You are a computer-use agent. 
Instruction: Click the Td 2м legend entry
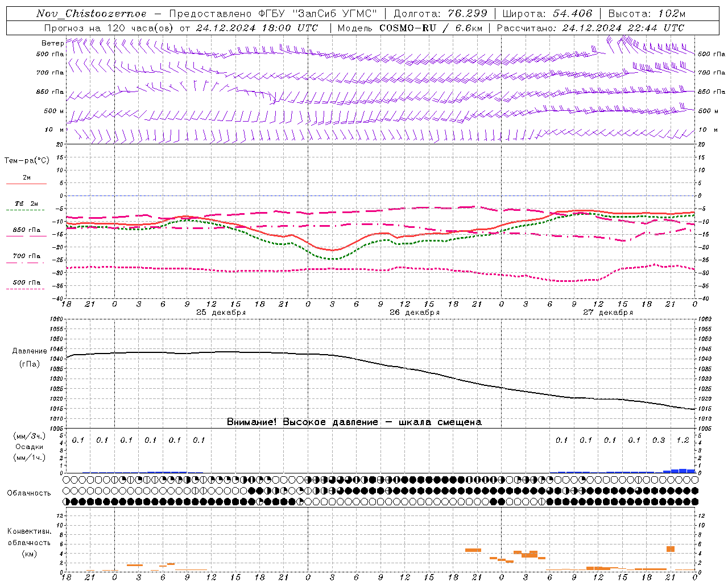click(26, 203)
